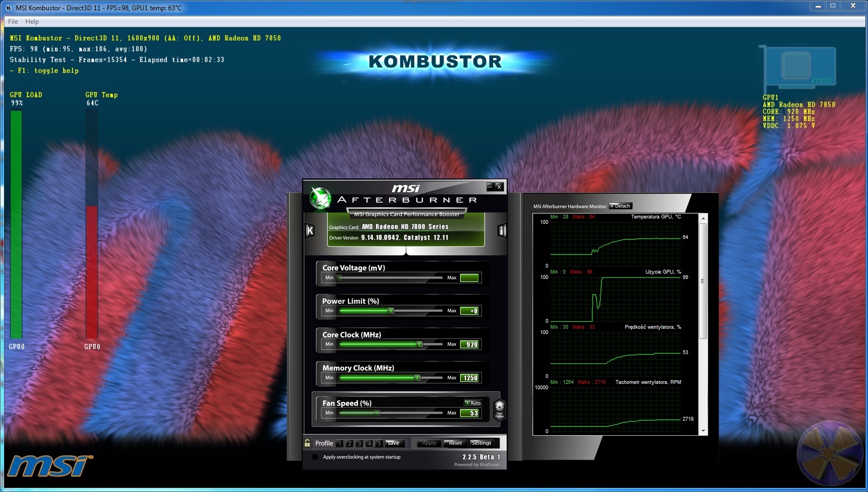Open the Help menu in Kombustor

[32, 22]
